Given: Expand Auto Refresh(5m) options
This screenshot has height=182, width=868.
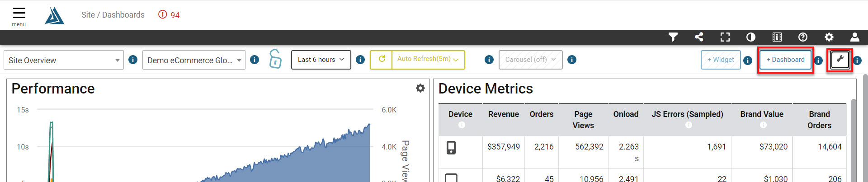Looking at the screenshot, I should pyautogui.click(x=428, y=59).
